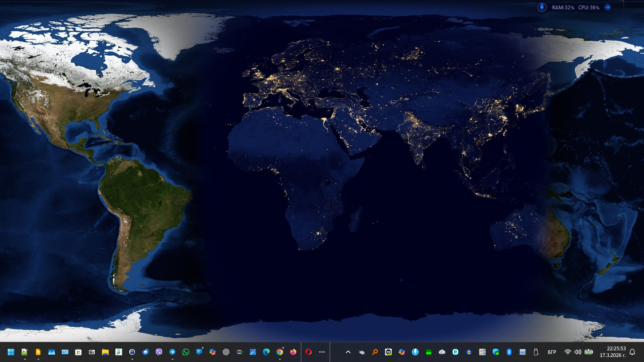Launch ChatGPT app from the taskbar
The image size is (644, 362).
coord(226,352)
